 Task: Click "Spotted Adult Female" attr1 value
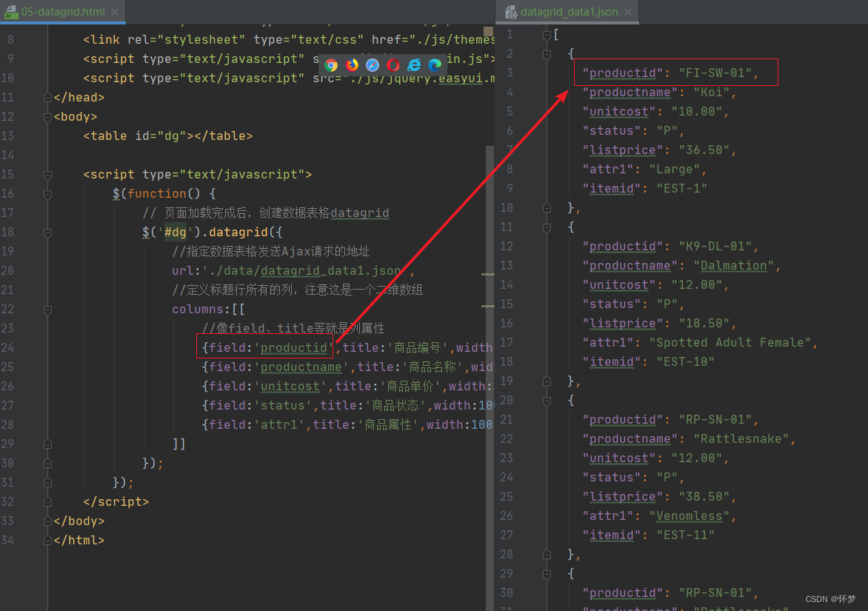(730, 343)
